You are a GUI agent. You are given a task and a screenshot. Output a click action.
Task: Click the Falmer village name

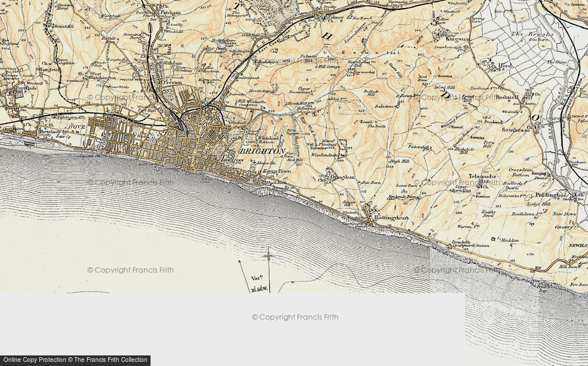[x=336, y=17]
